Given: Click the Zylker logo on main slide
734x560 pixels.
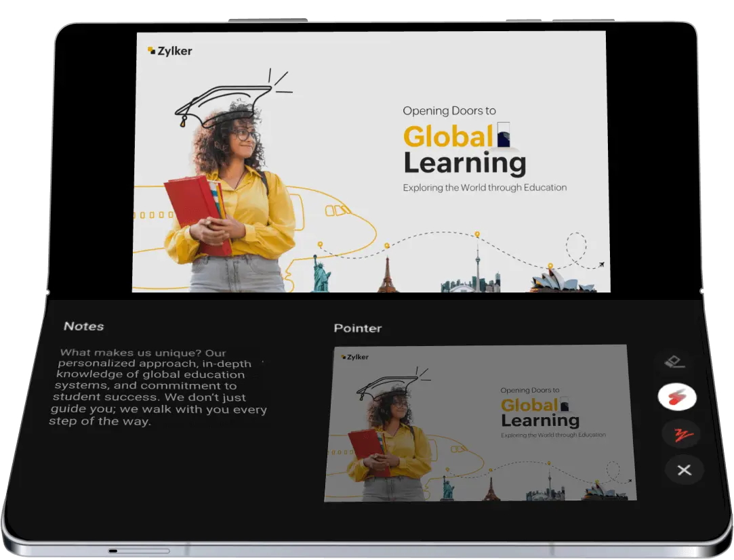Looking at the screenshot, I should [x=170, y=51].
